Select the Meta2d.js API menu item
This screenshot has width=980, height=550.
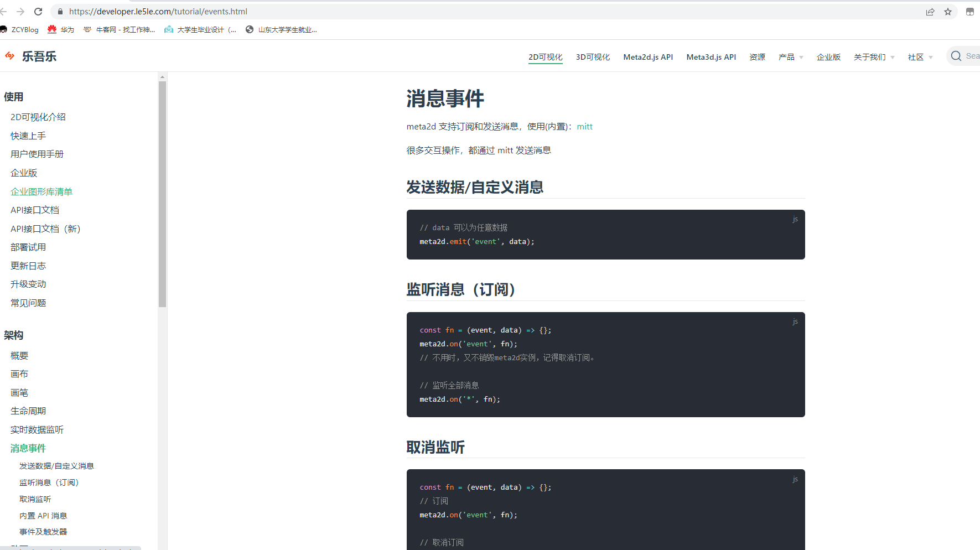pyautogui.click(x=647, y=56)
